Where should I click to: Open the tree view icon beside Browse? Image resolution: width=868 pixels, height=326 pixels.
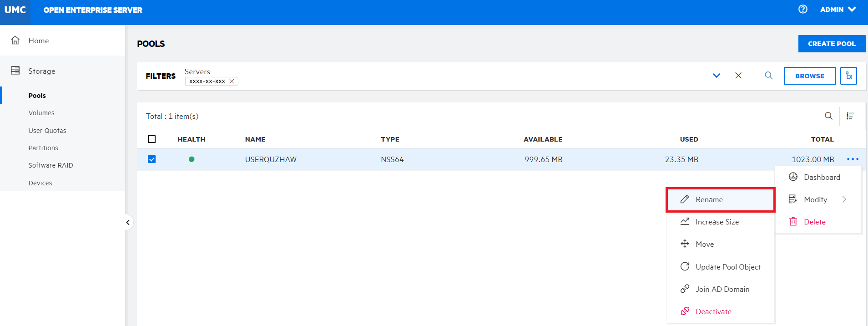848,76
